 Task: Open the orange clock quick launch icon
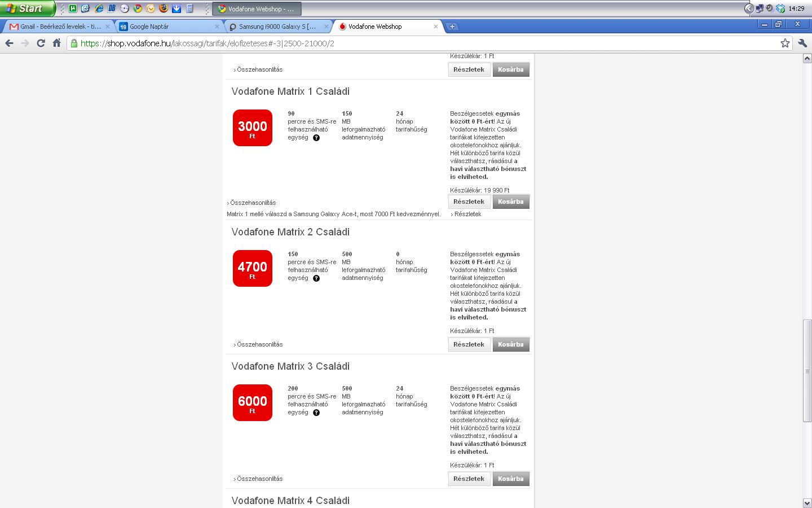point(151,8)
